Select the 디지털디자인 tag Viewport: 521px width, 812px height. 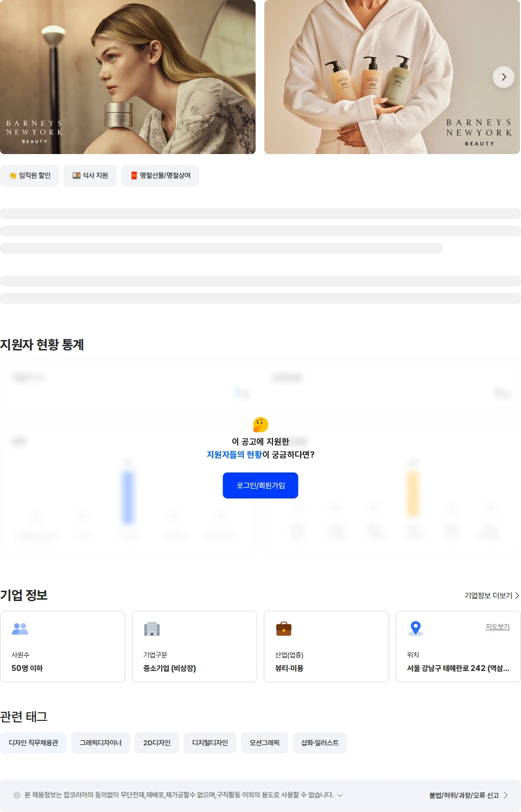click(210, 743)
